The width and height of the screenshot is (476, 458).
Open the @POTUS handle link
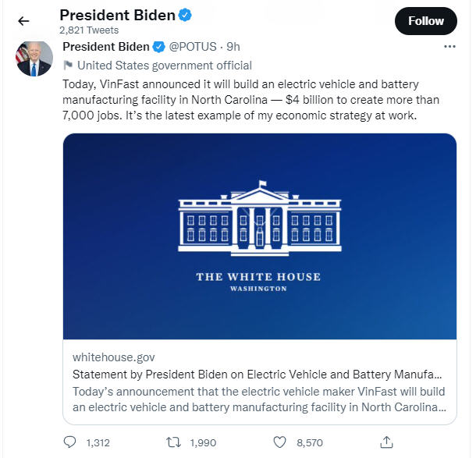coord(194,47)
